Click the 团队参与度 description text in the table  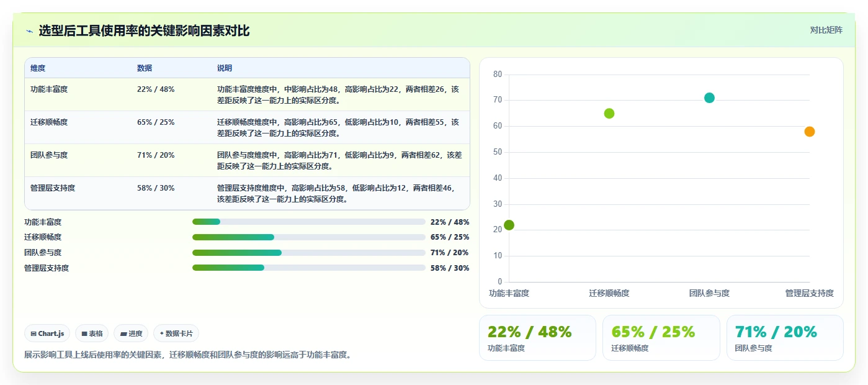339,160
